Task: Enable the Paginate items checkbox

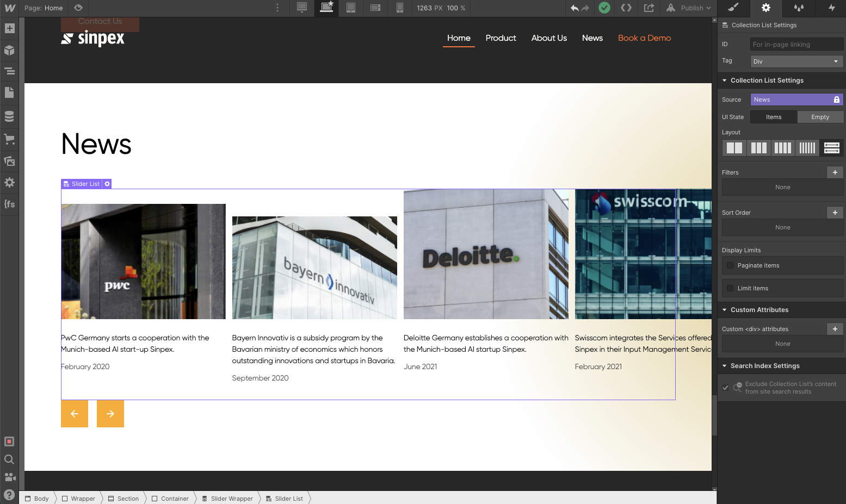Action: 730,265
